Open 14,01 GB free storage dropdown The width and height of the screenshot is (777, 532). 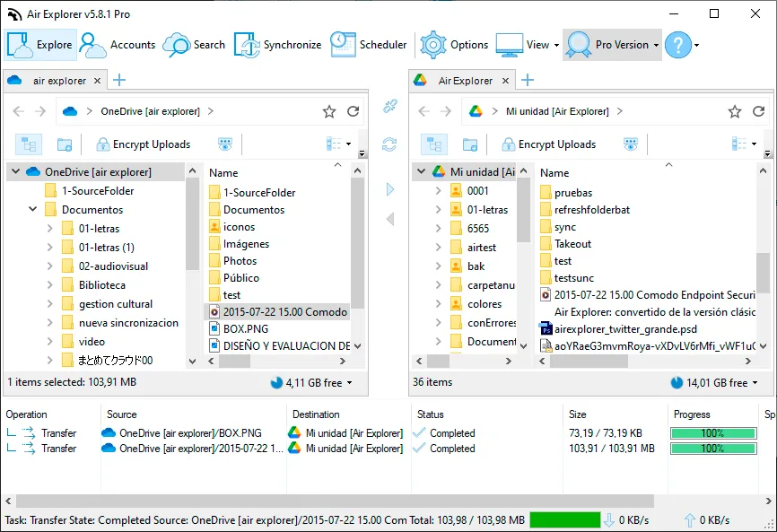coord(714,382)
